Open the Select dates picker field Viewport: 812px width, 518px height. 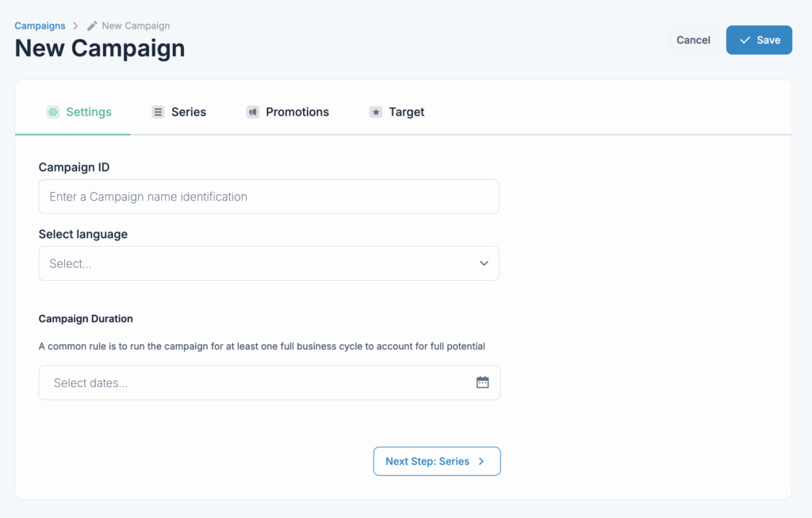coord(254,382)
